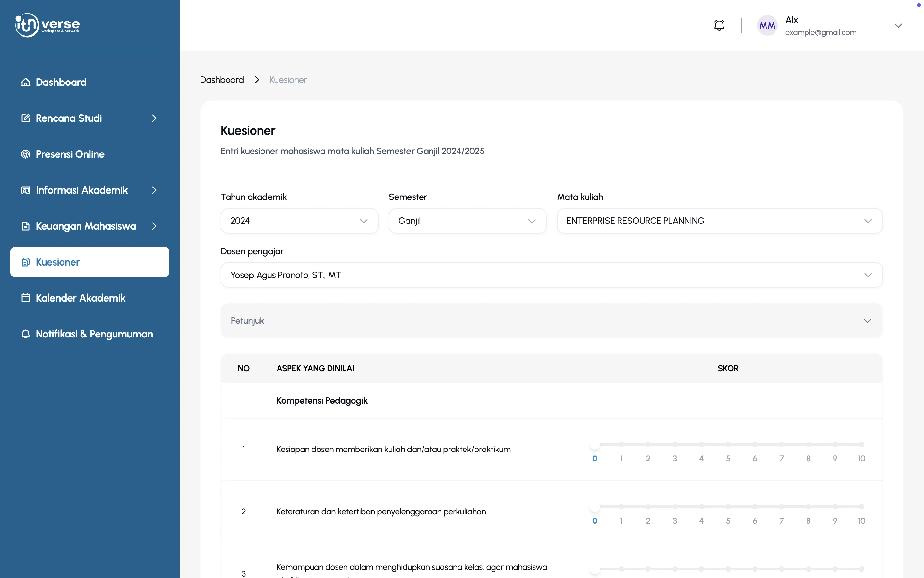Open Rencana Studi menu item
This screenshot has height=578, width=924.
click(90, 118)
